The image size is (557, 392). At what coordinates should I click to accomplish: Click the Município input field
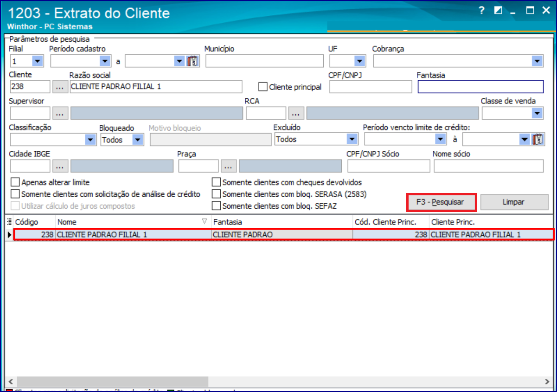point(264,61)
